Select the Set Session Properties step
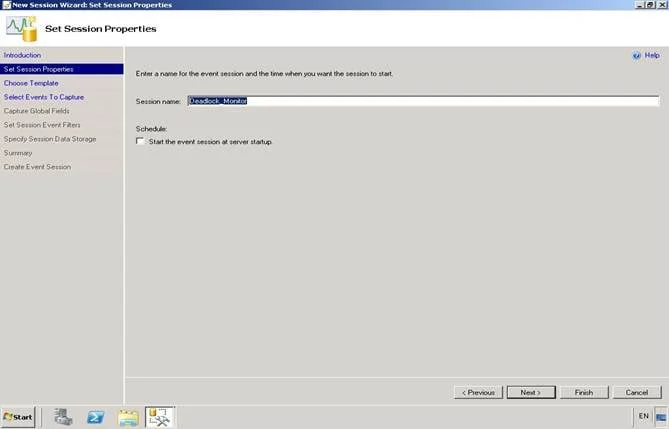Viewport: 669px width, 429px height. tap(62, 69)
